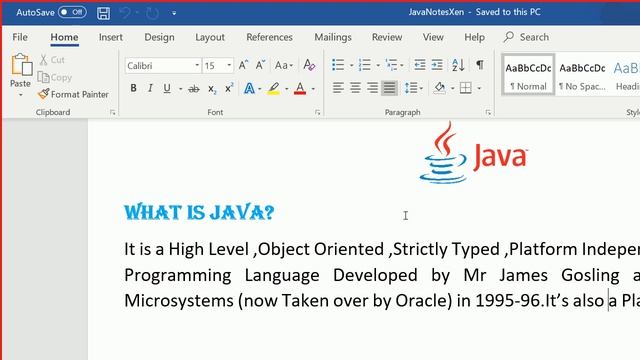
Task: Click the Numbering list icon
Action: coord(364,65)
